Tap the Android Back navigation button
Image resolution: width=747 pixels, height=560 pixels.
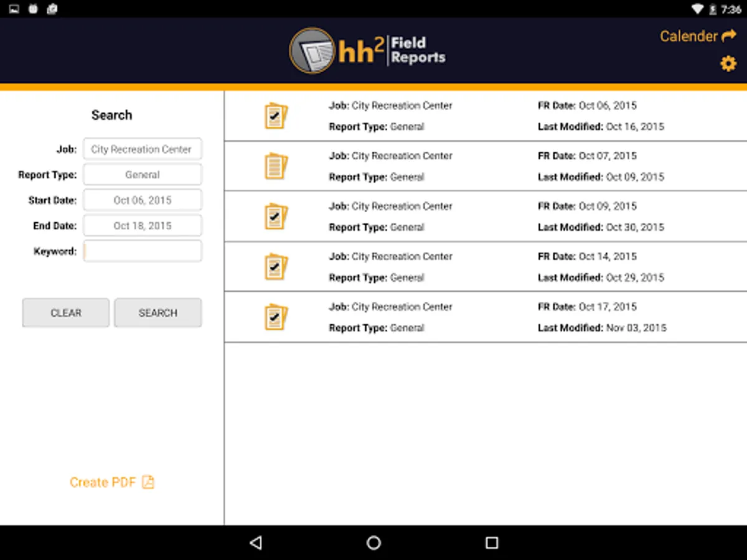(255, 543)
